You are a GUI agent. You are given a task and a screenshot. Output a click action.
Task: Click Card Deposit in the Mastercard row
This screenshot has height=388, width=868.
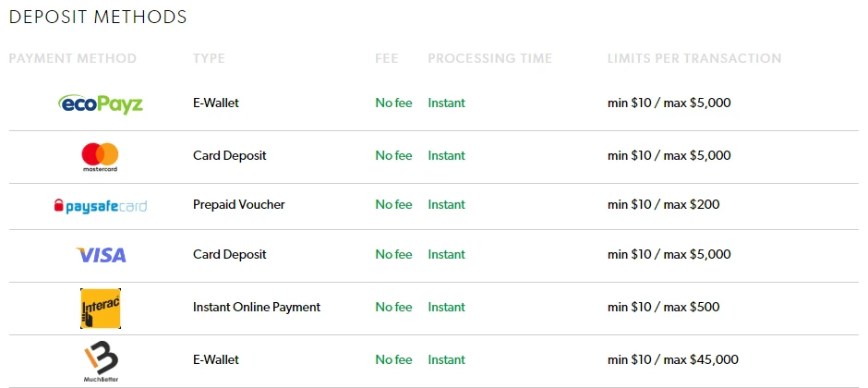click(x=229, y=155)
